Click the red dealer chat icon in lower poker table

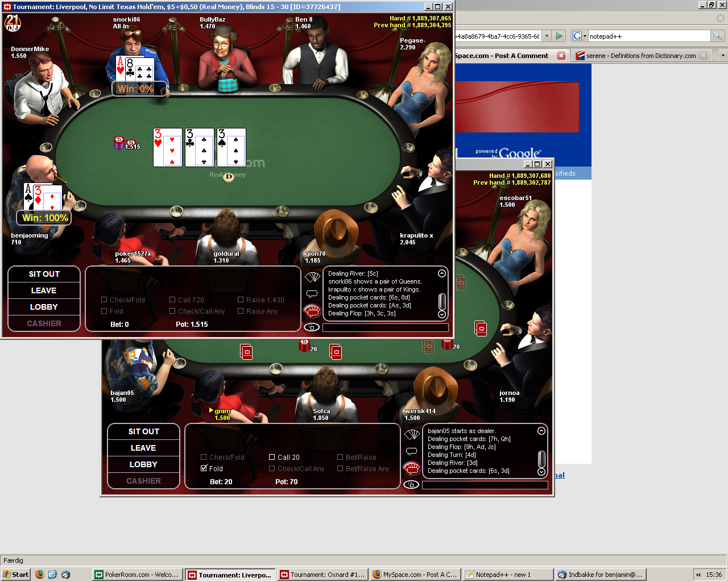tap(412, 468)
